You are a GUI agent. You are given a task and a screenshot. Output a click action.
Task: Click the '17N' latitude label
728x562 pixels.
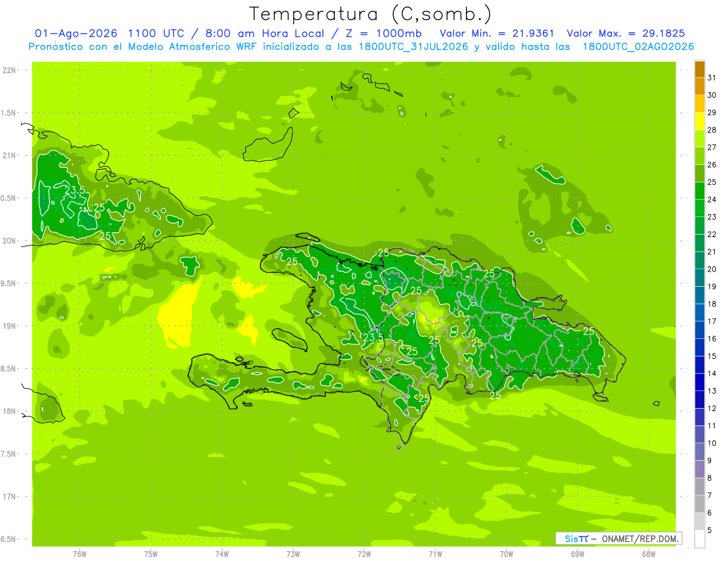click(8, 497)
